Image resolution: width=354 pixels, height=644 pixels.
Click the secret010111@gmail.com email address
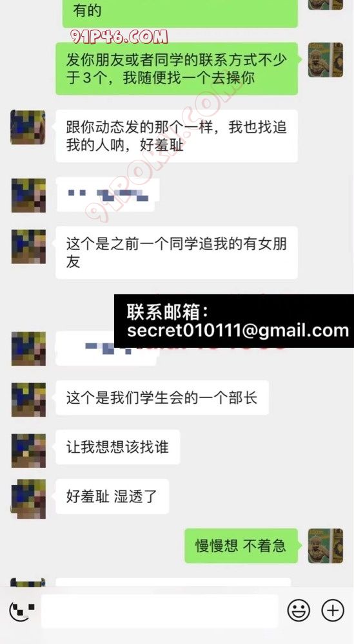[238, 330]
